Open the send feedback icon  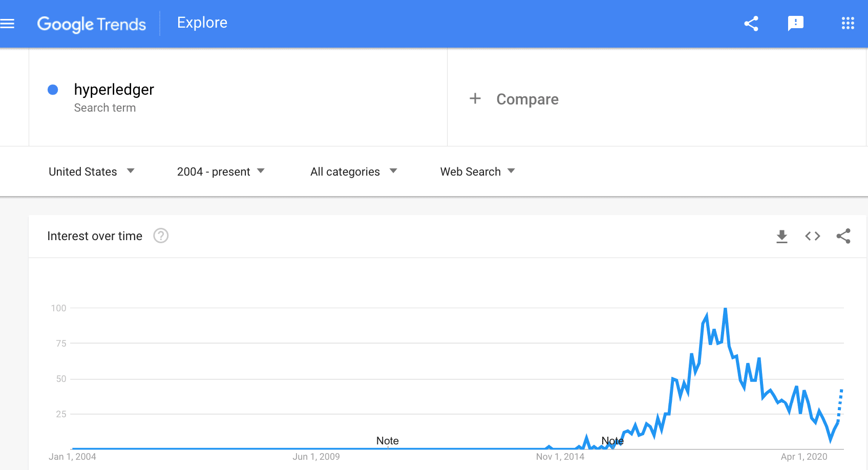click(795, 24)
